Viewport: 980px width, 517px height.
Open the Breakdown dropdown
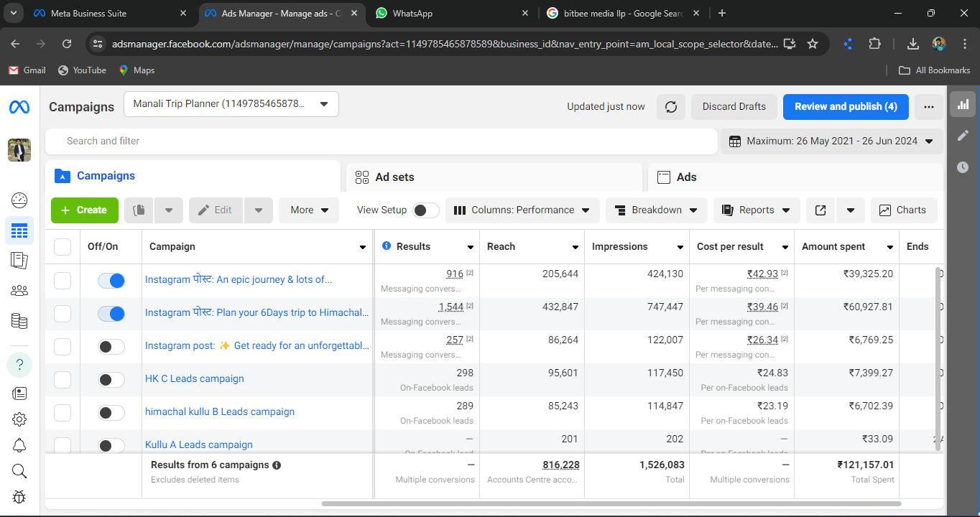(656, 210)
